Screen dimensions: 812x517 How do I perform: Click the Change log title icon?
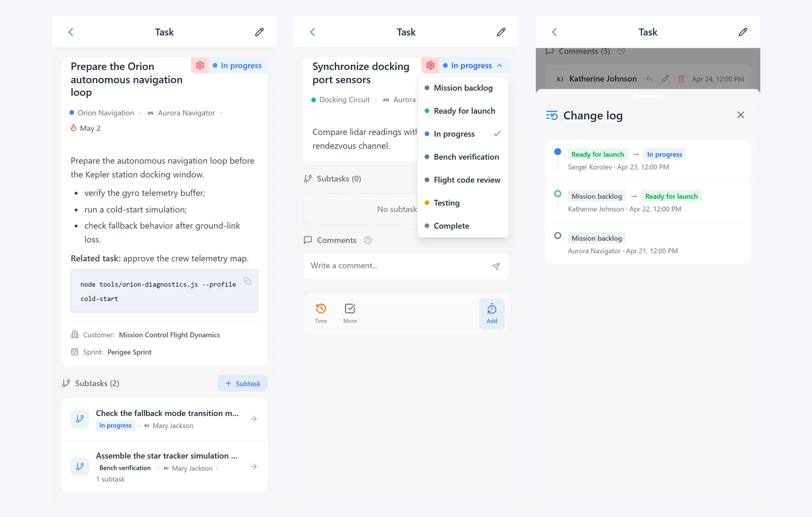552,115
